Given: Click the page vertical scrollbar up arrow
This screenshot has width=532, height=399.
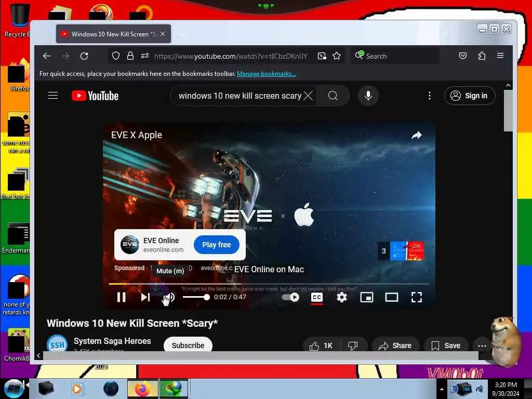Looking at the screenshot, I should (508, 86).
